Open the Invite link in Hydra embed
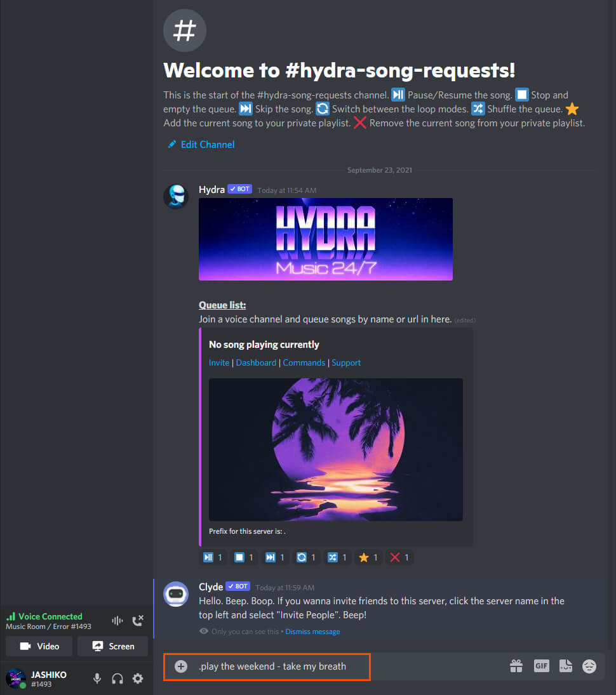Viewport: 616px width, 695px height. [x=219, y=362]
